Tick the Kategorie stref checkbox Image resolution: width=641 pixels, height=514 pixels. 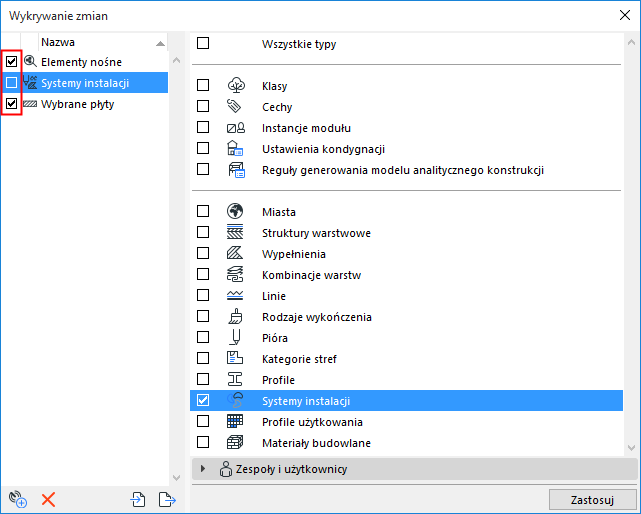203,358
